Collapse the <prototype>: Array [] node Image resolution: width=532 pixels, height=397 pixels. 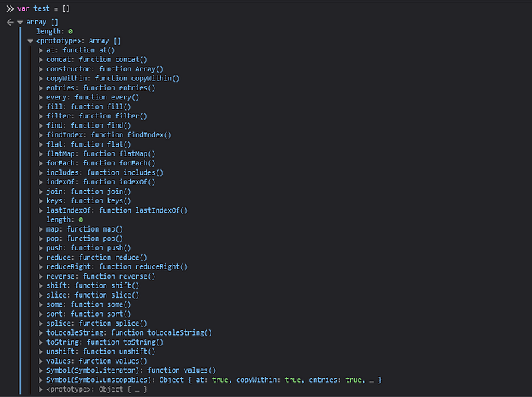coord(30,41)
